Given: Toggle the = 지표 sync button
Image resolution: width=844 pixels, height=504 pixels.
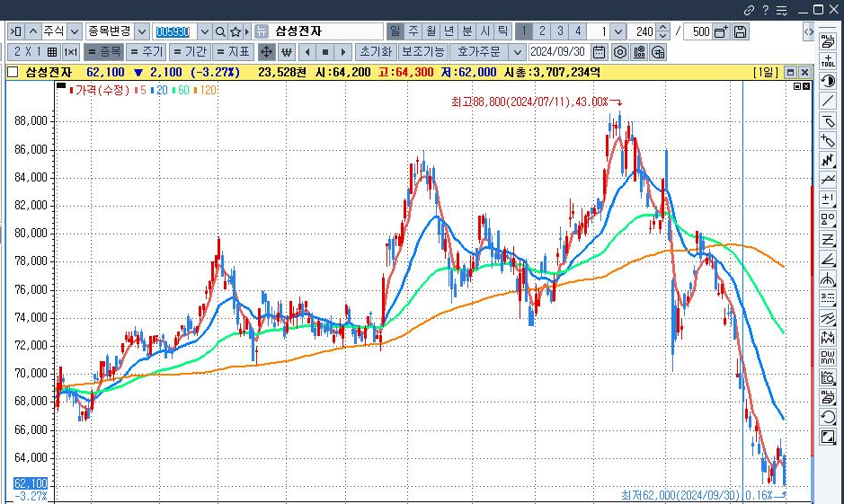Looking at the screenshot, I should click(233, 52).
